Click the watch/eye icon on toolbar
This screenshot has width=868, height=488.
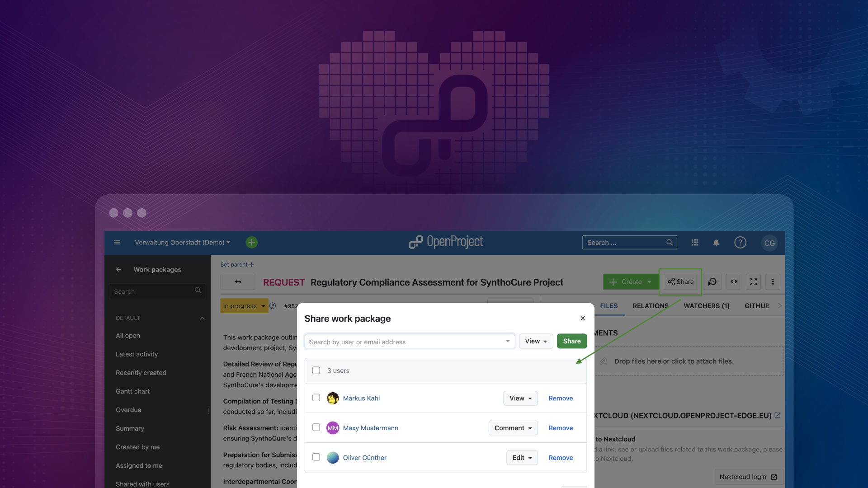point(733,282)
